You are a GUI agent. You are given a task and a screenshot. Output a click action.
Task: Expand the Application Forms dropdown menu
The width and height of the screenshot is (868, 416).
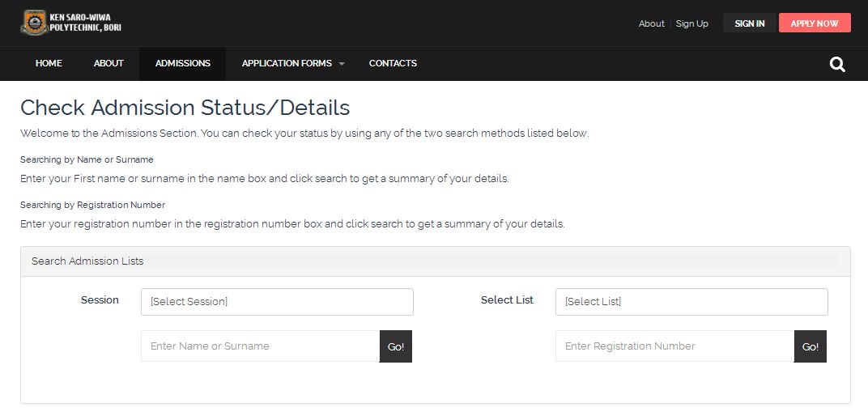coord(293,63)
